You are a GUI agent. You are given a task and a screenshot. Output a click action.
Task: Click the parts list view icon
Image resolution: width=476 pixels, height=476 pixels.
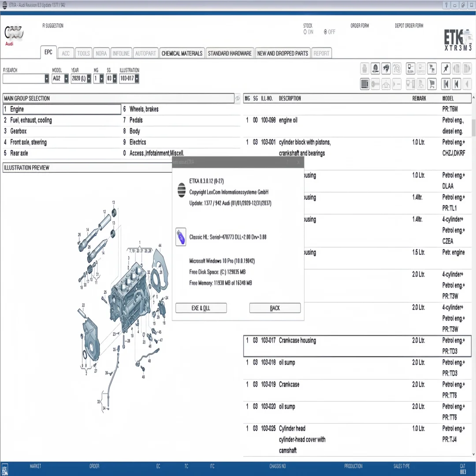(364, 84)
